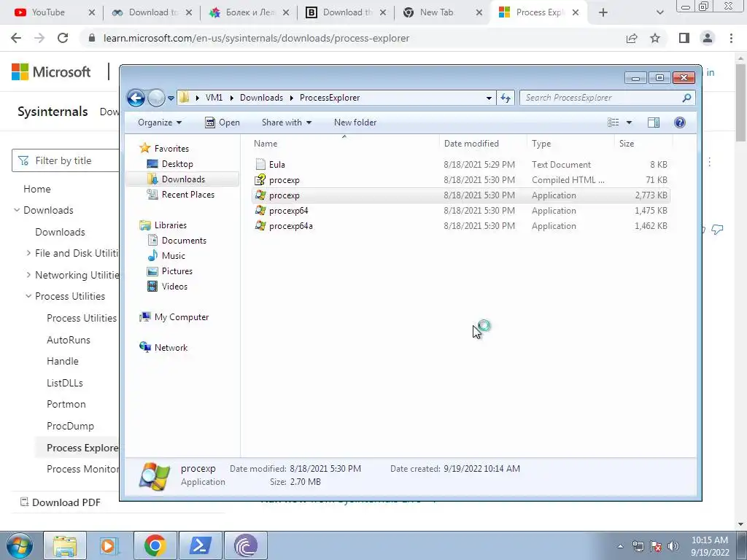Open the address bar path history dropdown
This screenshot has width=747, height=560.
point(489,98)
